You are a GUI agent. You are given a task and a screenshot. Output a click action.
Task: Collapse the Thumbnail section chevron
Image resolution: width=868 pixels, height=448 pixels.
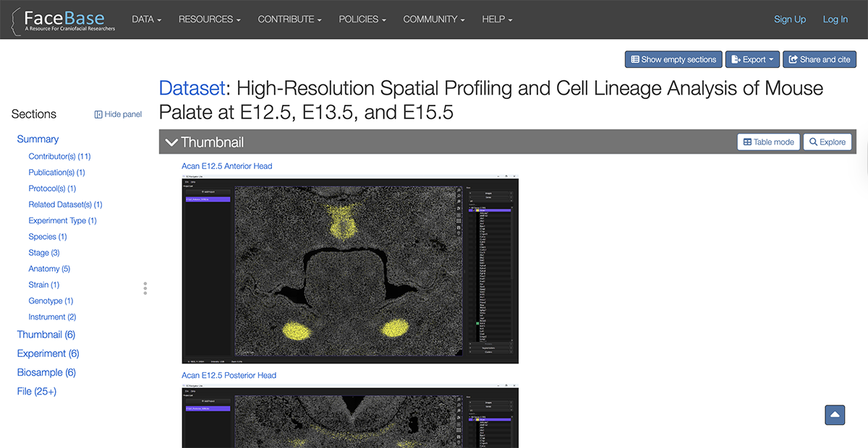[x=171, y=141]
